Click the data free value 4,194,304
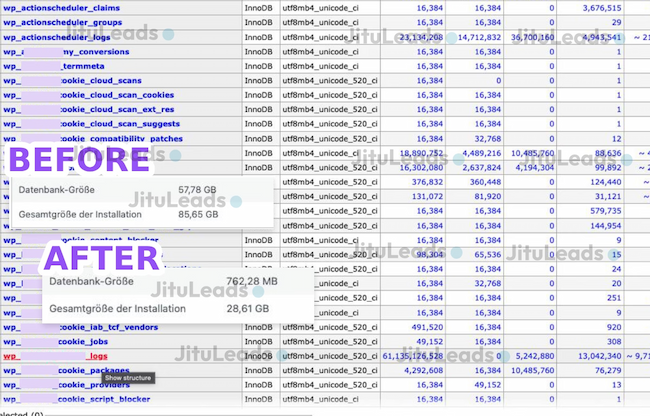 tap(535, 168)
